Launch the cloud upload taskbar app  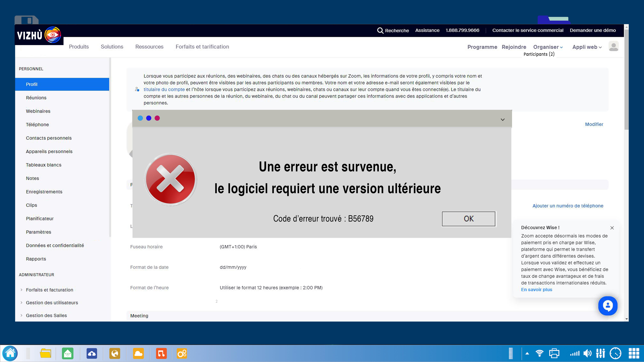(x=92, y=353)
